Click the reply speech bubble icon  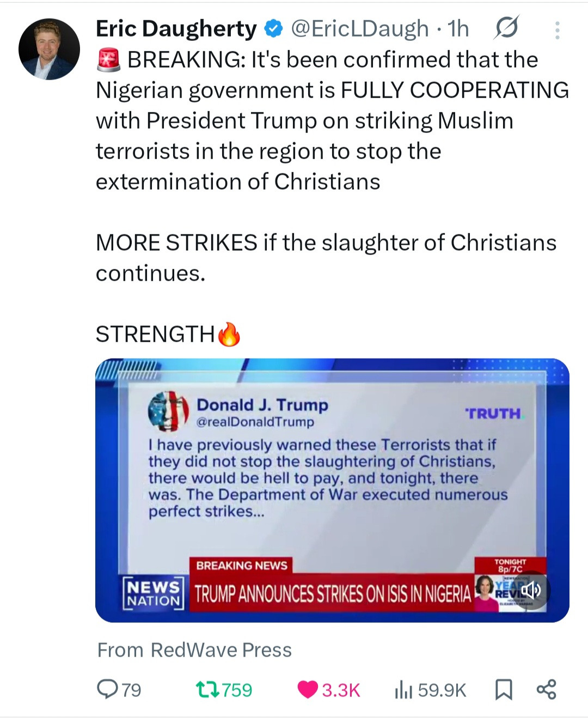point(106,689)
